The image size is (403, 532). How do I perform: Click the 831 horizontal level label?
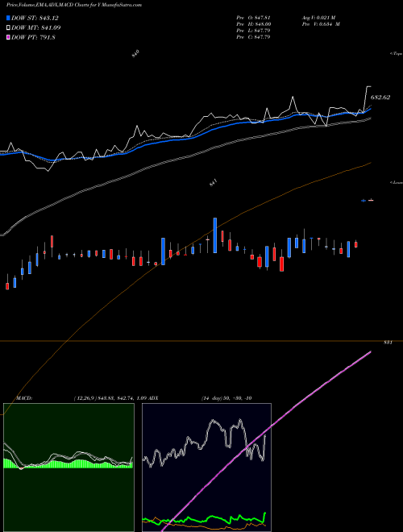tap(388, 343)
